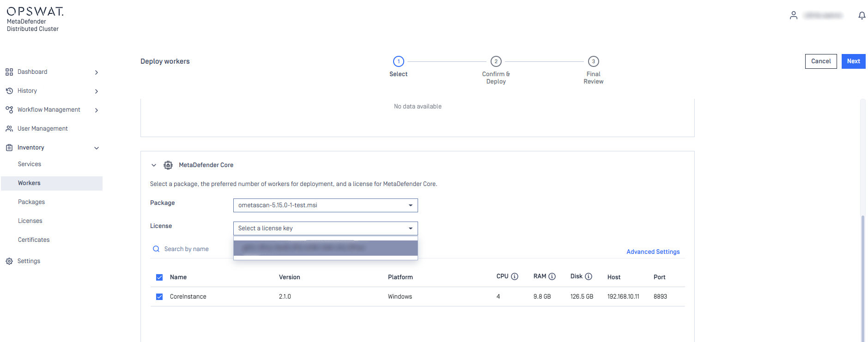Toggle the select-all checkbox in Name header
This screenshot has width=868, height=342.
coord(159,277)
